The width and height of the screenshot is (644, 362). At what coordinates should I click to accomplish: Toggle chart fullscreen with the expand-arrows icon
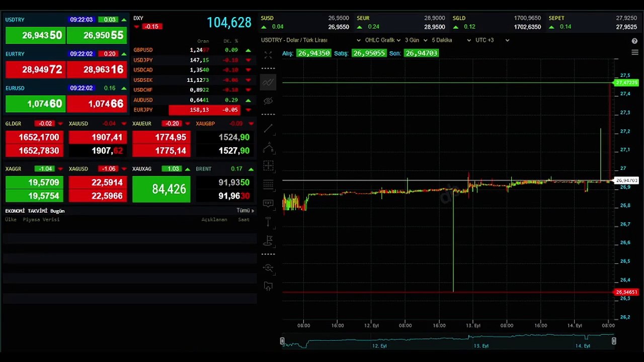pos(268,55)
